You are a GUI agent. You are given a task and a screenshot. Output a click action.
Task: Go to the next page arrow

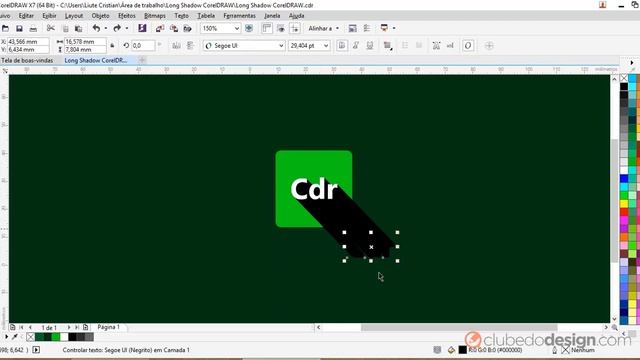(x=69, y=327)
